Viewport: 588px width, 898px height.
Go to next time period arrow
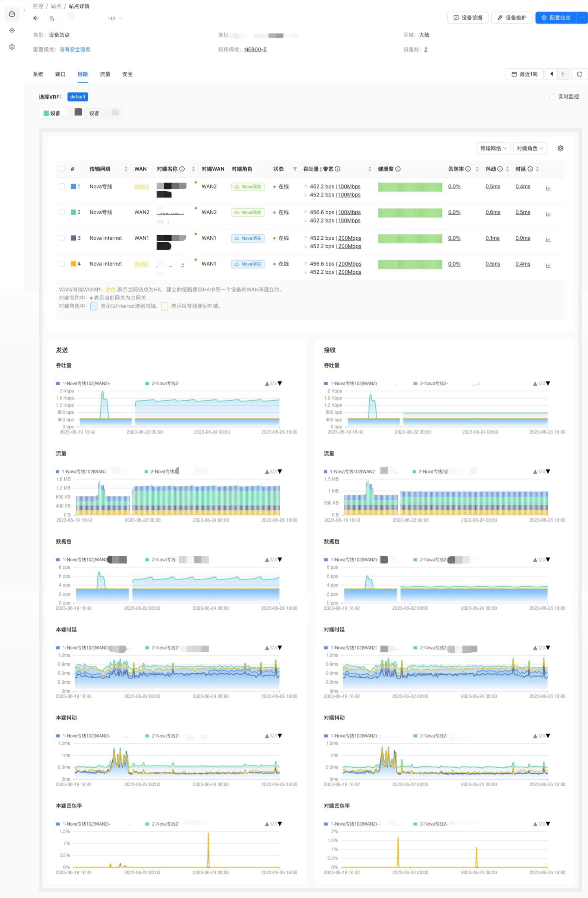click(563, 74)
